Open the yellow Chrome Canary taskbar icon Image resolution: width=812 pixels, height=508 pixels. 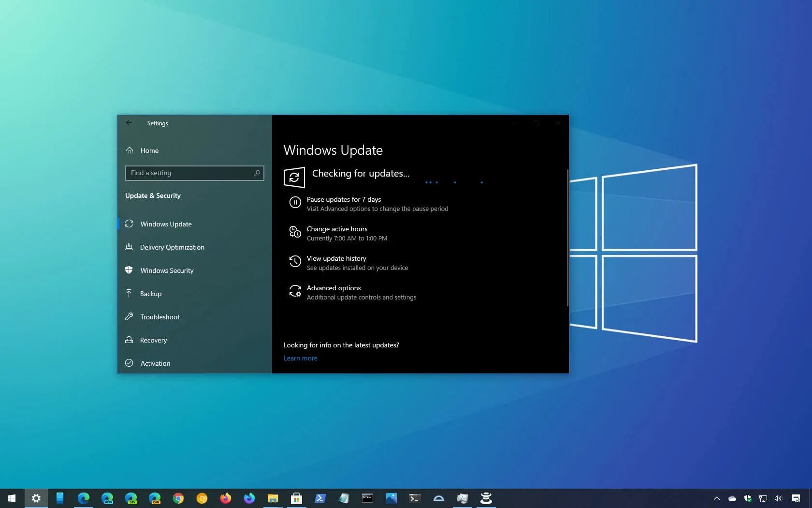202,498
